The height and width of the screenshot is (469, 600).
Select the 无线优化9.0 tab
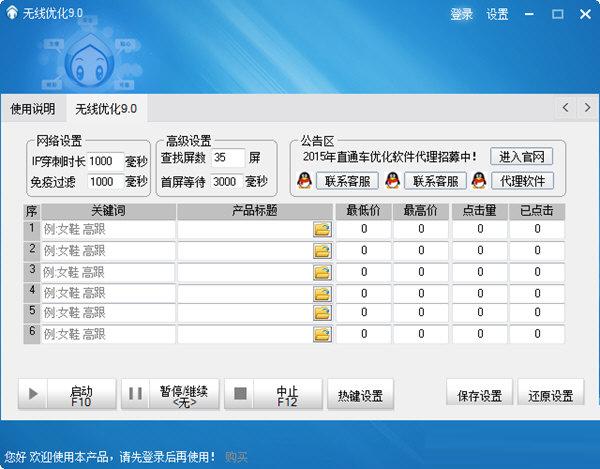click(x=106, y=108)
